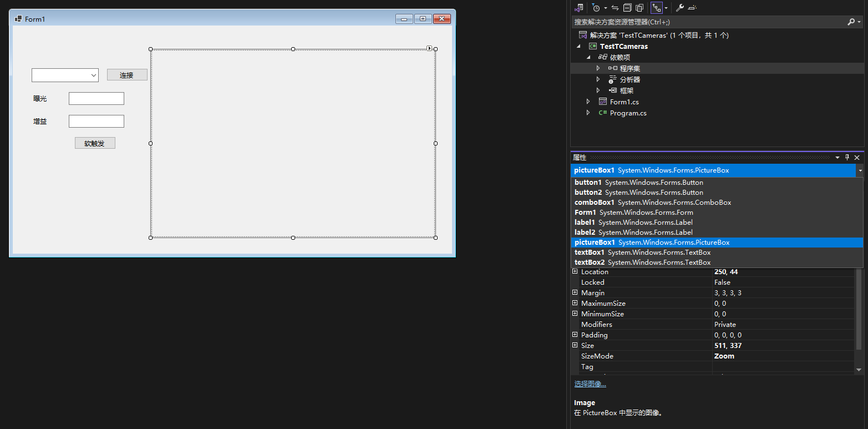868x429 pixels.
Task: Click the 选择图像... link
Action: tap(590, 384)
